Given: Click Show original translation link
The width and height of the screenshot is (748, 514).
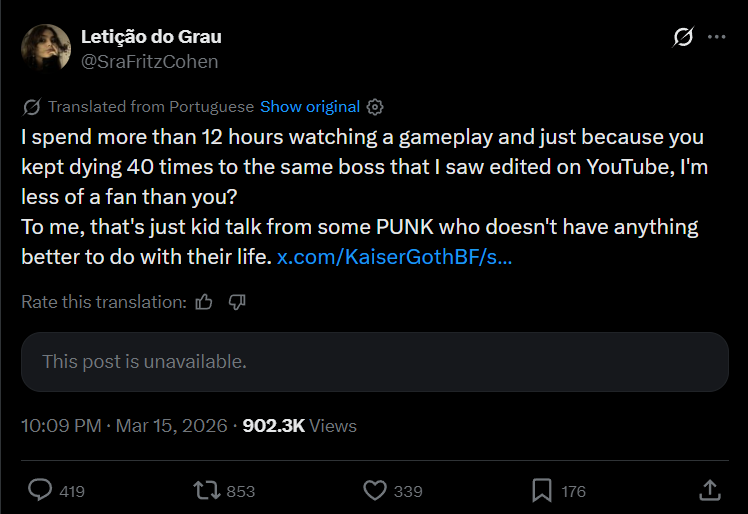Looking at the screenshot, I should pos(310,107).
